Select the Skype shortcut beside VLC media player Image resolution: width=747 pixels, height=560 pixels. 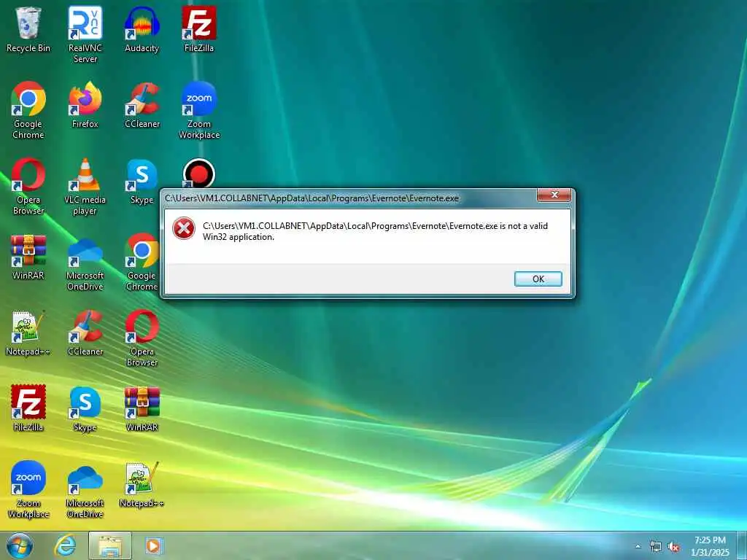(x=142, y=182)
